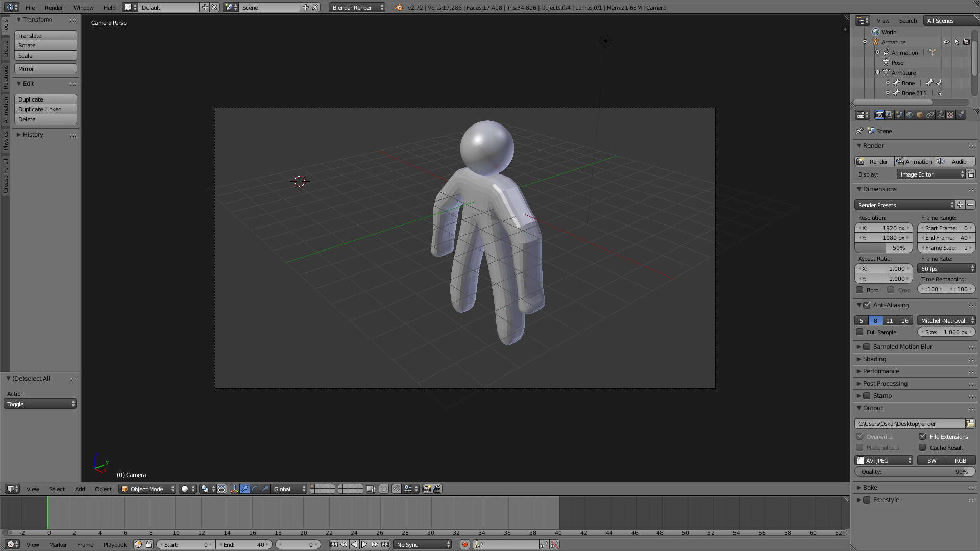Click the OpenGL render active viewport camera icon

(427, 489)
